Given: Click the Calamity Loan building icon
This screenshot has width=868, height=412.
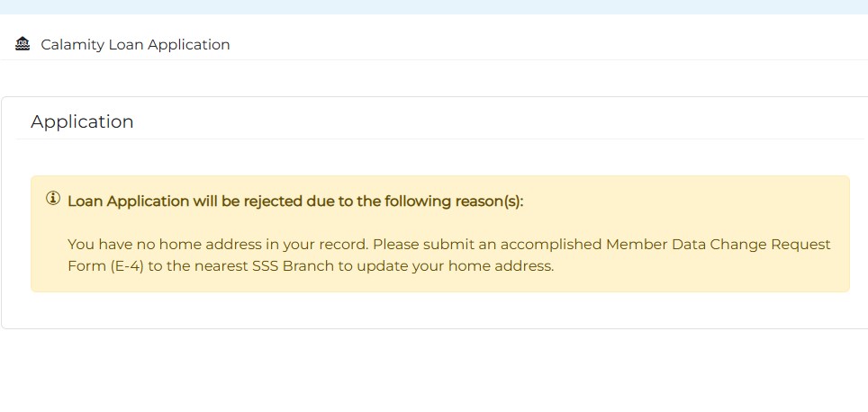Looking at the screenshot, I should pos(23,43).
